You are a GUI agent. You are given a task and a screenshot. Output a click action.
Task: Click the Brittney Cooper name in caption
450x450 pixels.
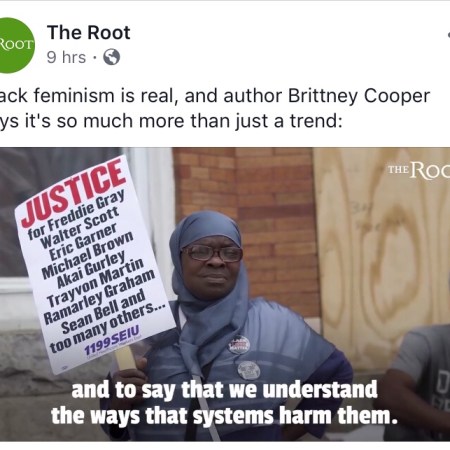pos(359,96)
